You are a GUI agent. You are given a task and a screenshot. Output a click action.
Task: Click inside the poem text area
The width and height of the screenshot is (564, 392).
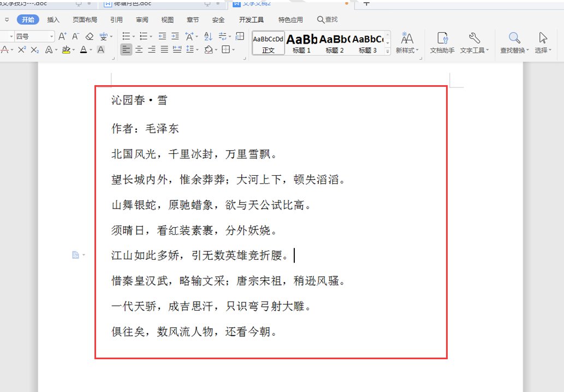tap(218, 218)
